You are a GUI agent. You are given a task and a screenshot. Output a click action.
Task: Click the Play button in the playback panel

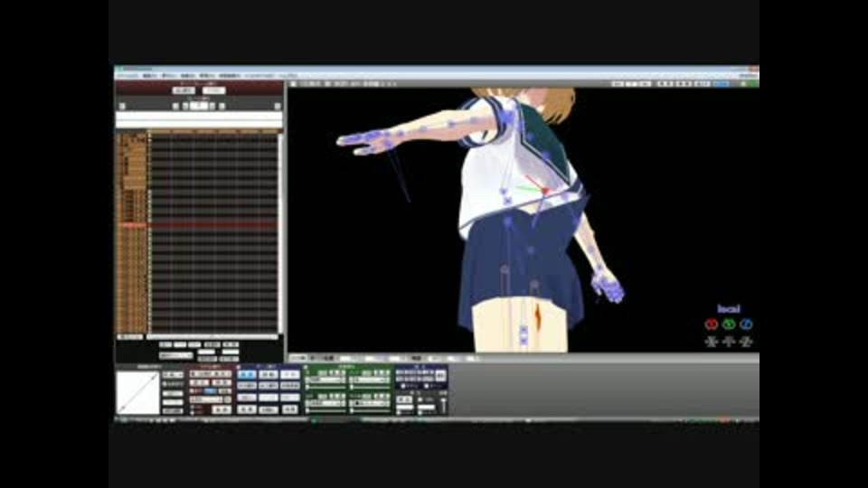point(404,399)
